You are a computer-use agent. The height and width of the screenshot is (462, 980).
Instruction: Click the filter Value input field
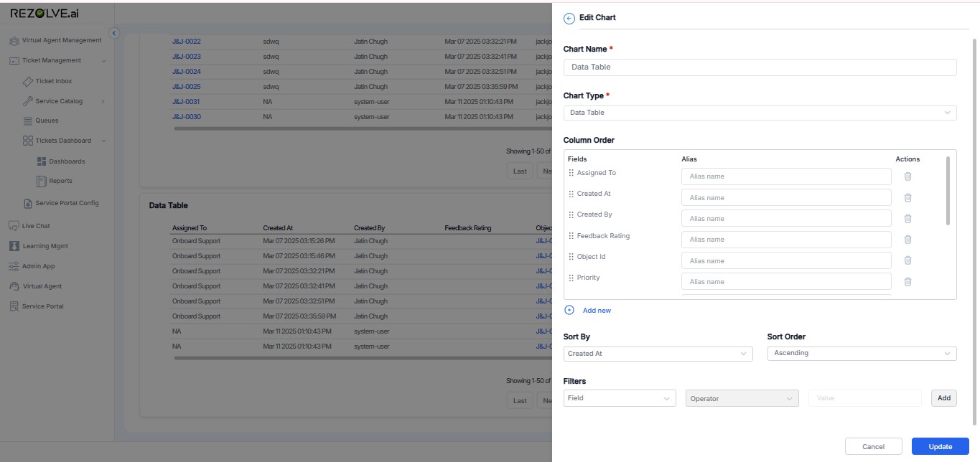[x=865, y=398]
